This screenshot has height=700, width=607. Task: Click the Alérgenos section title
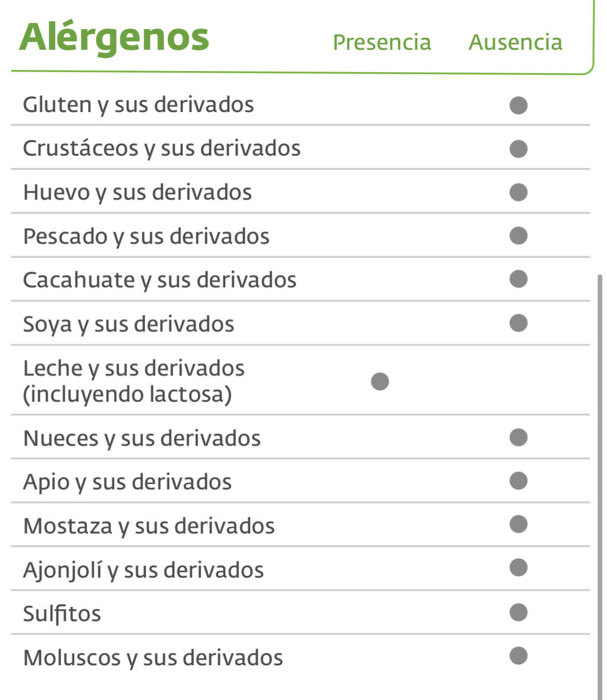tap(114, 37)
